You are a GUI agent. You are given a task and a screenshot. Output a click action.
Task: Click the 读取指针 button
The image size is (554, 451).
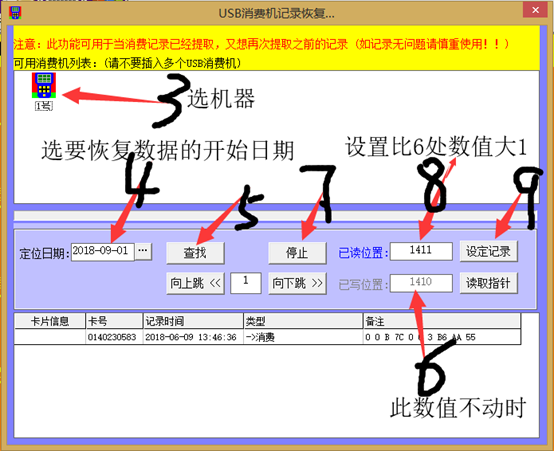(x=489, y=283)
